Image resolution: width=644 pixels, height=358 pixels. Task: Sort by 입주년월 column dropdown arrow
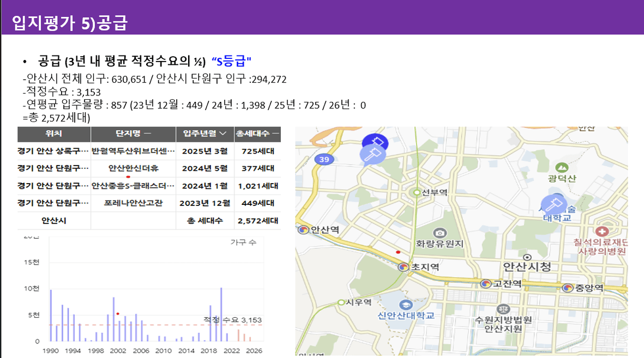click(x=223, y=133)
